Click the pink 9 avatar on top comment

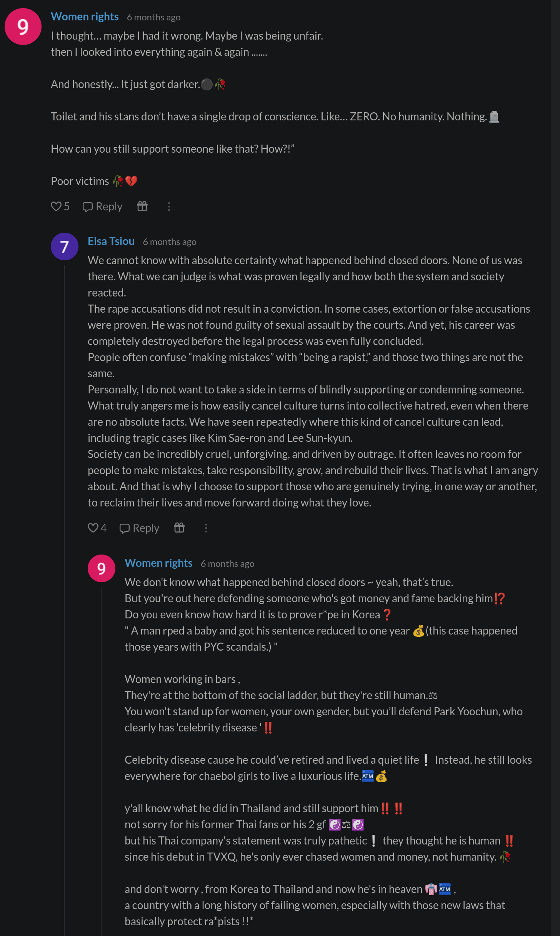23,27
